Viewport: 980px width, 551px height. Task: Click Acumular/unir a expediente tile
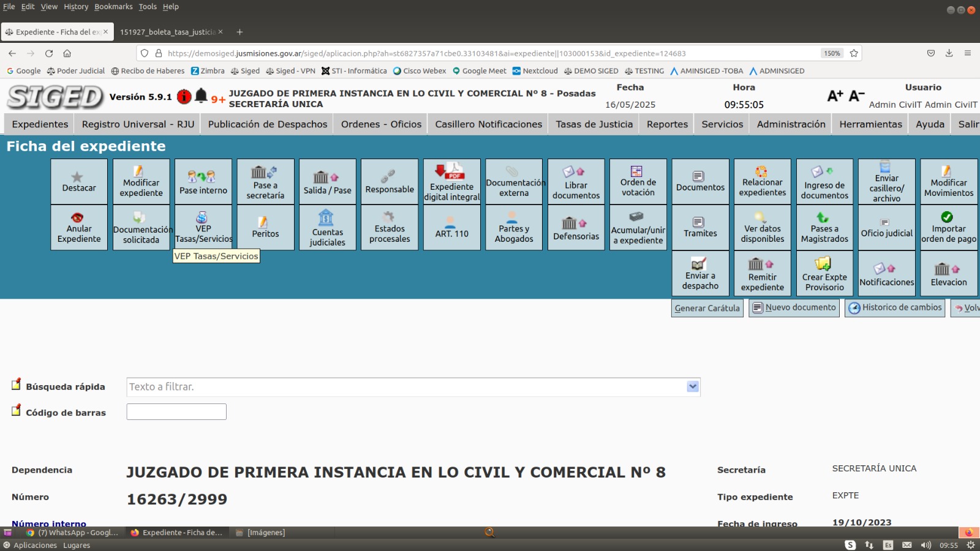click(638, 228)
